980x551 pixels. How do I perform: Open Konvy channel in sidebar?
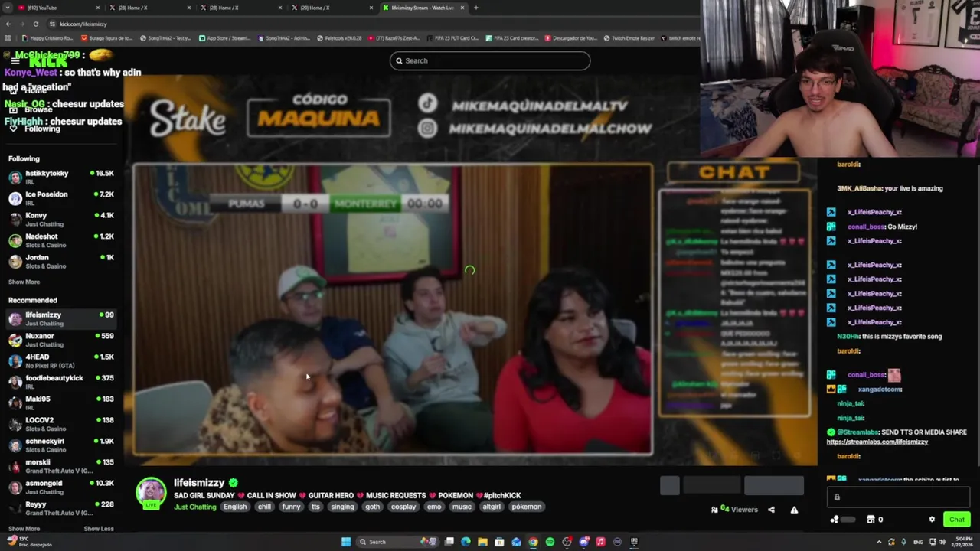coord(61,220)
